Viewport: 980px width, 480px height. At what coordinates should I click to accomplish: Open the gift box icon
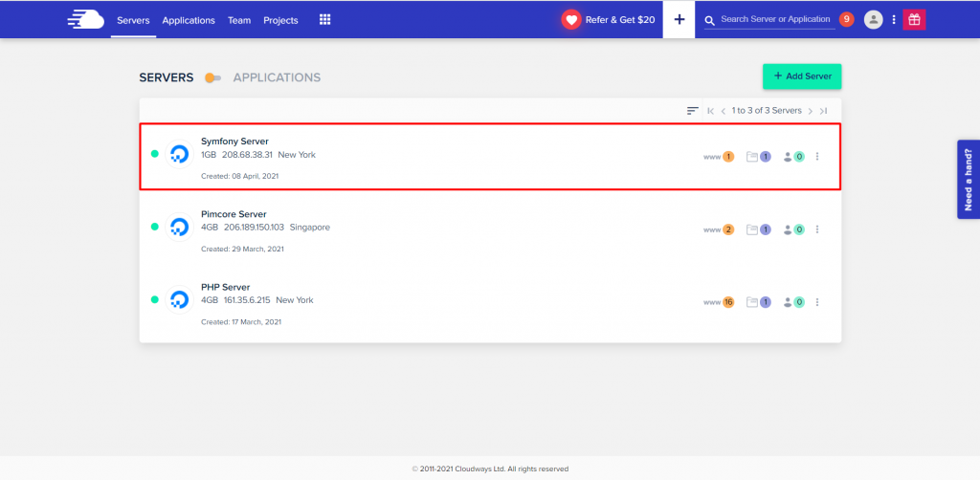[914, 19]
